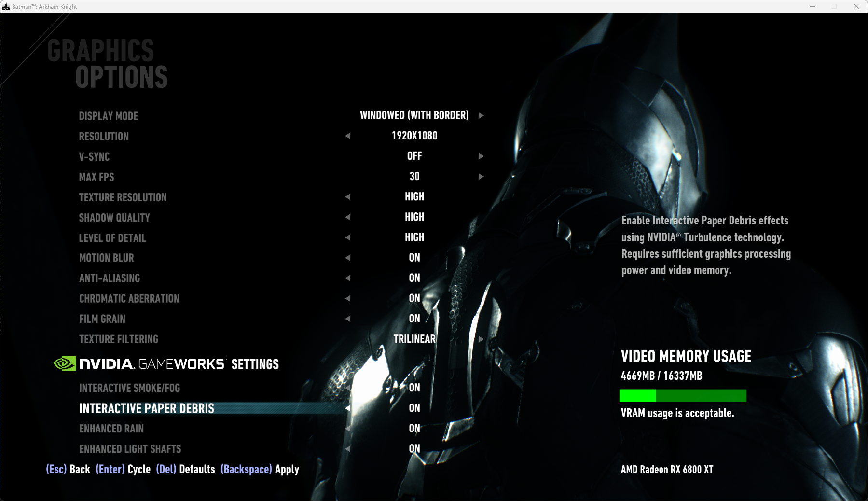Click the left arrow on Shadow Quality row
This screenshot has width=868, height=501.
348,217
